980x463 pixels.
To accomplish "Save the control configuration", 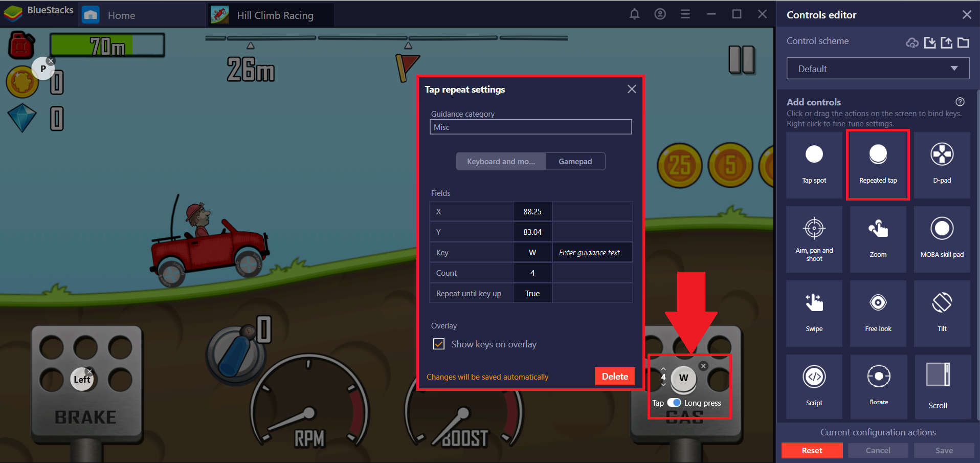I will coord(944,450).
